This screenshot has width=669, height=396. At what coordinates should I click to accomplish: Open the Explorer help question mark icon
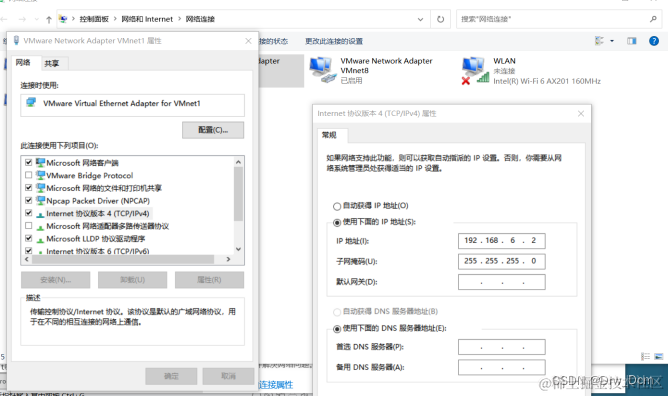(x=654, y=41)
